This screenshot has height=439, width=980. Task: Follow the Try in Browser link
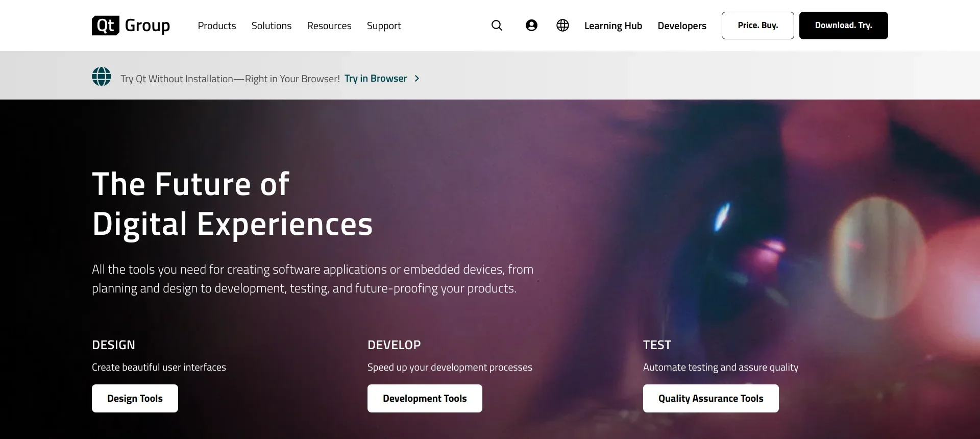pyautogui.click(x=376, y=79)
